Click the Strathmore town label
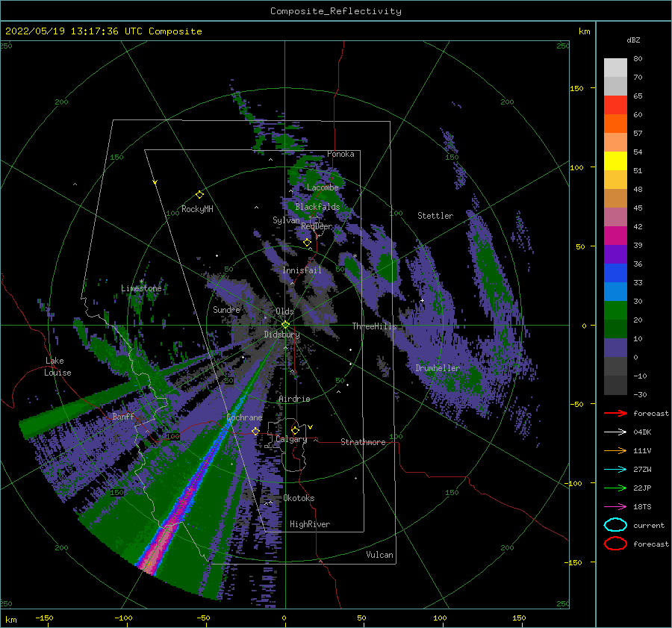The image size is (672, 628). pyautogui.click(x=363, y=442)
